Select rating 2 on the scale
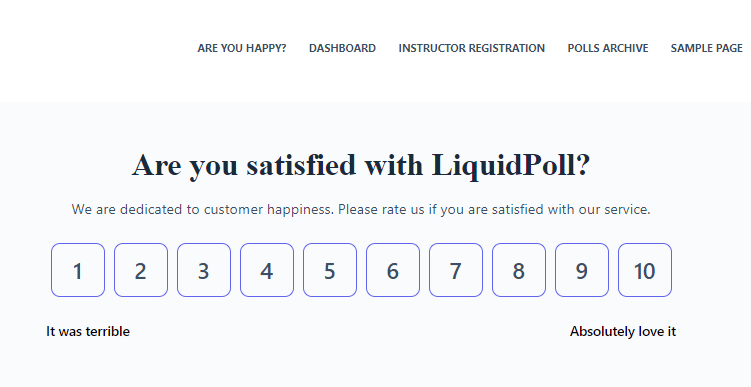The width and height of the screenshot is (751, 387). coord(141,270)
